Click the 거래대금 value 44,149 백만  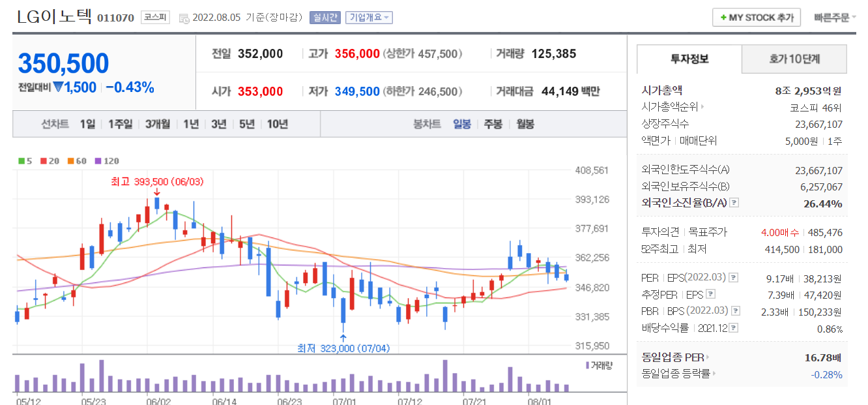point(571,92)
